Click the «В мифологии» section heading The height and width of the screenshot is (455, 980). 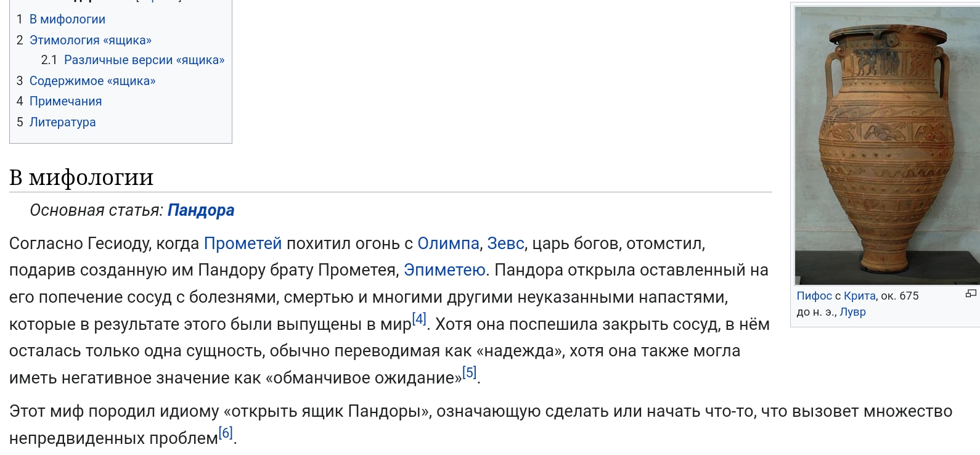81,177
